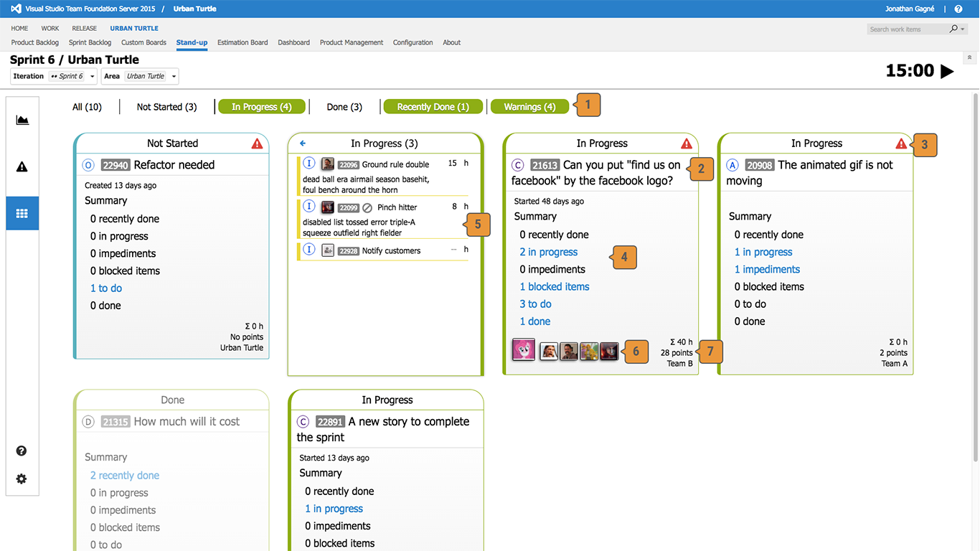
Task: Click the warning triangle sidebar icon
Action: click(22, 166)
